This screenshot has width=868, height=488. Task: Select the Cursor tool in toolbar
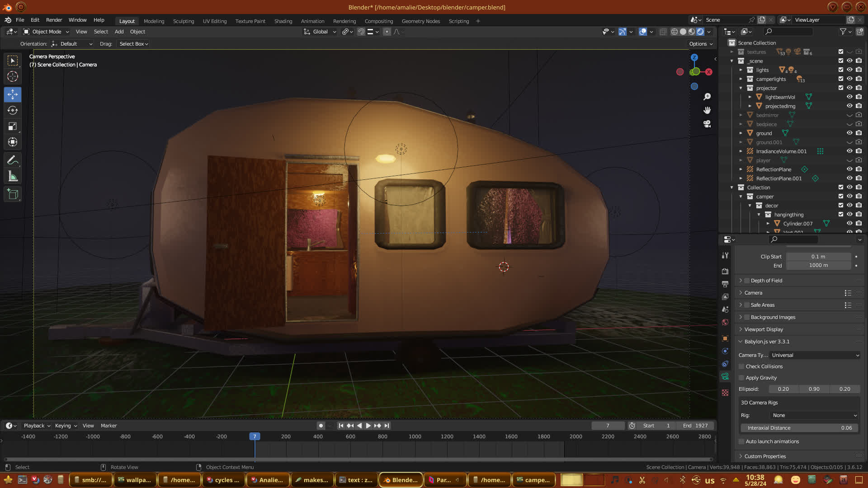(x=13, y=77)
